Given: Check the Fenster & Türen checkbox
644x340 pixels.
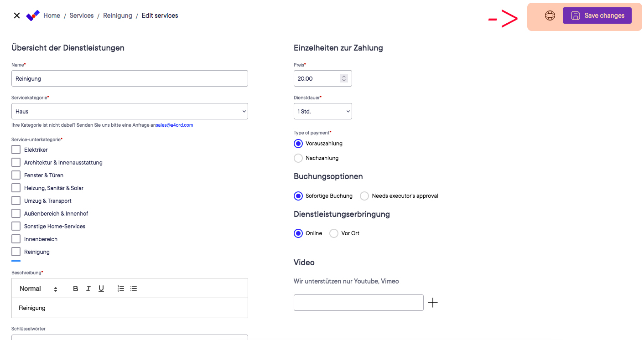Looking at the screenshot, I should click(x=16, y=175).
